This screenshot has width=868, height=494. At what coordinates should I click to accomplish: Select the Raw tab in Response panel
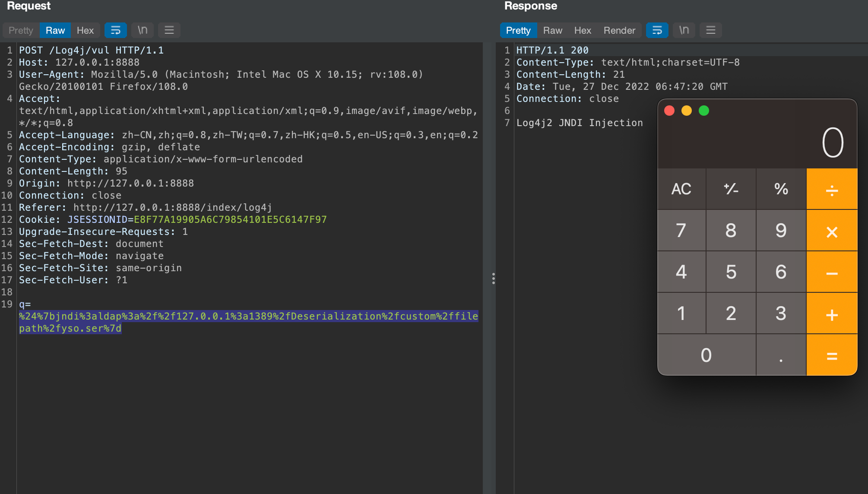[x=552, y=30]
